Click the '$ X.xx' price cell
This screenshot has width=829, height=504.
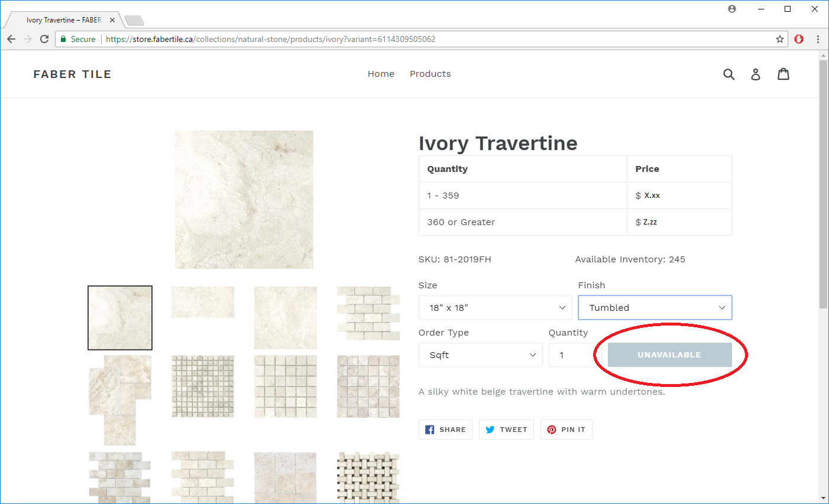[x=679, y=196]
